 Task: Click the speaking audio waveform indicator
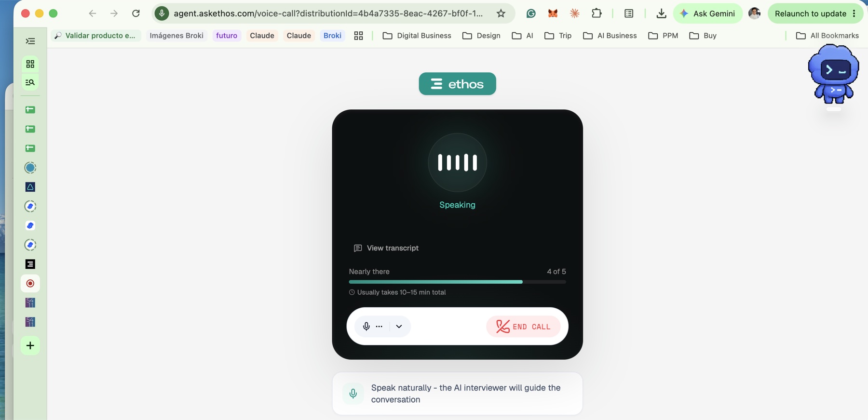pyautogui.click(x=457, y=162)
